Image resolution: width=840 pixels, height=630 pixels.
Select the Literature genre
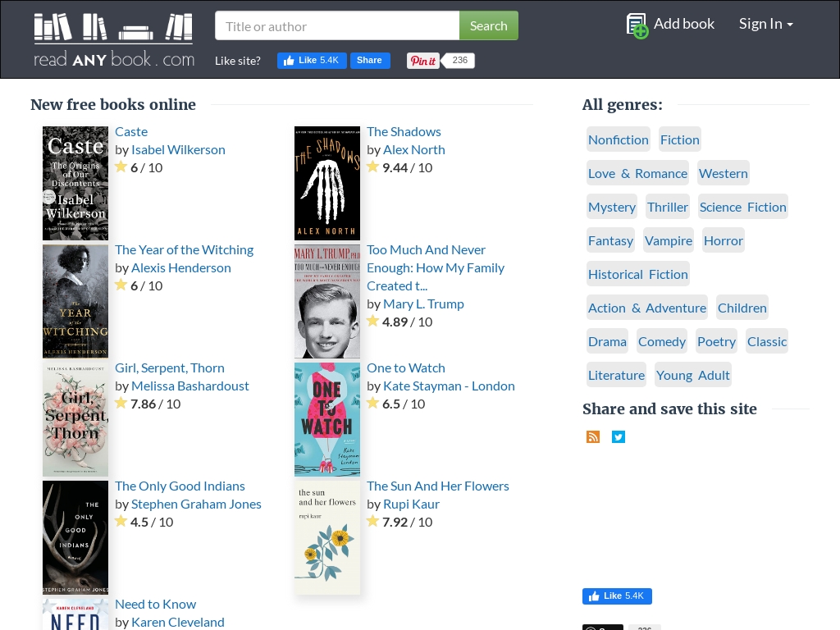tap(617, 376)
